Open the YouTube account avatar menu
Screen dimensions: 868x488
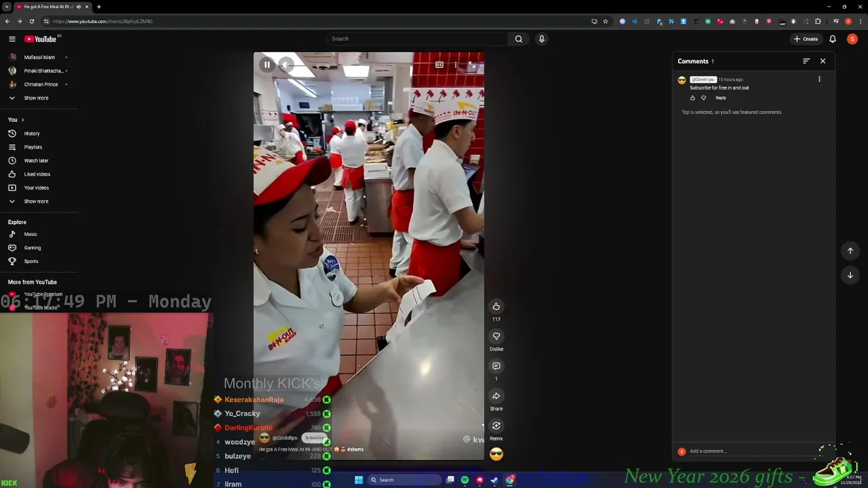[852, 39]
